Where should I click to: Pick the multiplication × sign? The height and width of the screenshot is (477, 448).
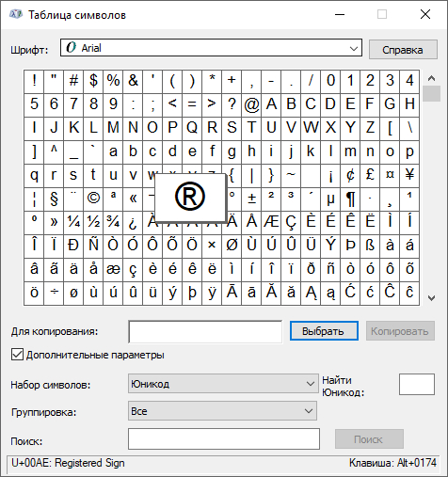coord(212,246)
